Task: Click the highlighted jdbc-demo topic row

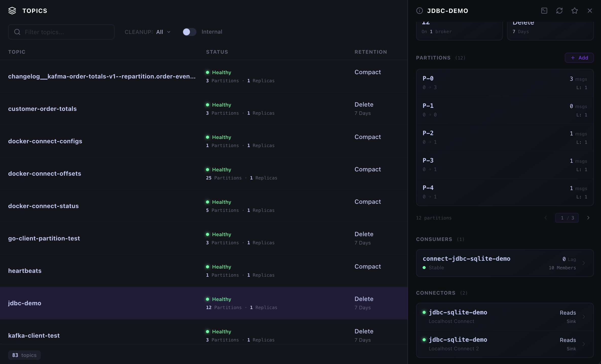Action: point(204,303)
